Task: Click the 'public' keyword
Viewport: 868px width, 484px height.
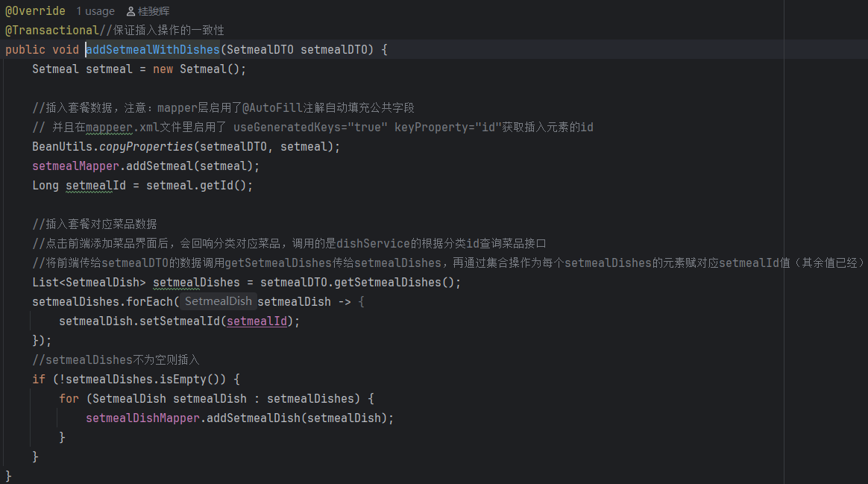Action: click(25, 49)
